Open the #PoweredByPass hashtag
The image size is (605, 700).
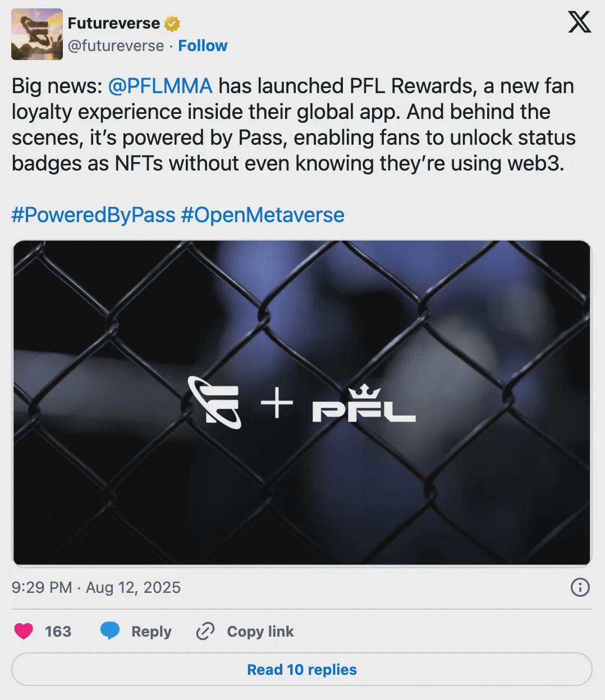(x=93, y=215)
